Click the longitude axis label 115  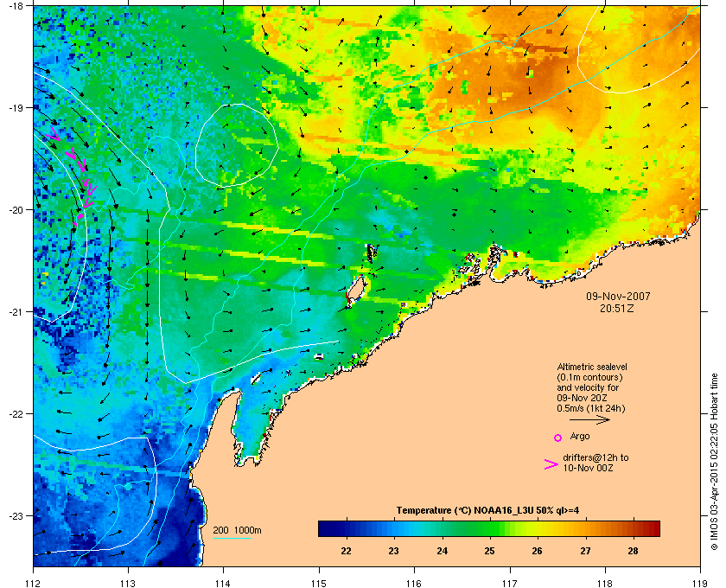pos(319,583)
